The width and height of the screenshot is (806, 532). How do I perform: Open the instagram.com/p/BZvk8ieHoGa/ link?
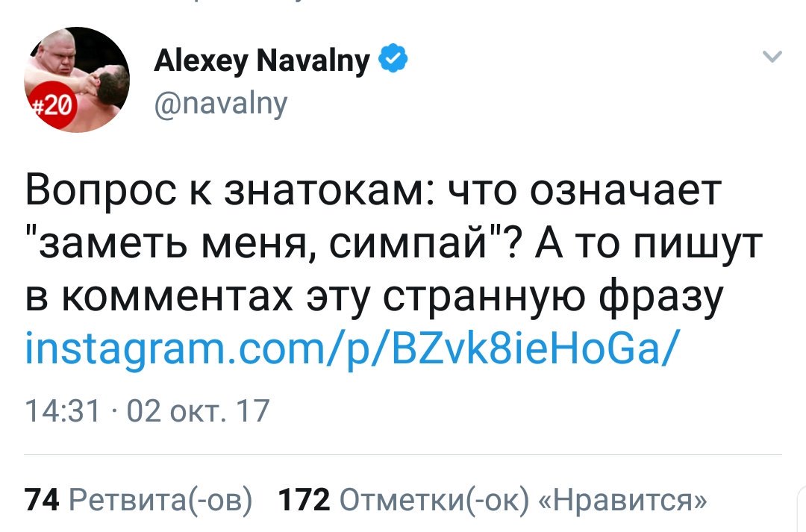352,345
